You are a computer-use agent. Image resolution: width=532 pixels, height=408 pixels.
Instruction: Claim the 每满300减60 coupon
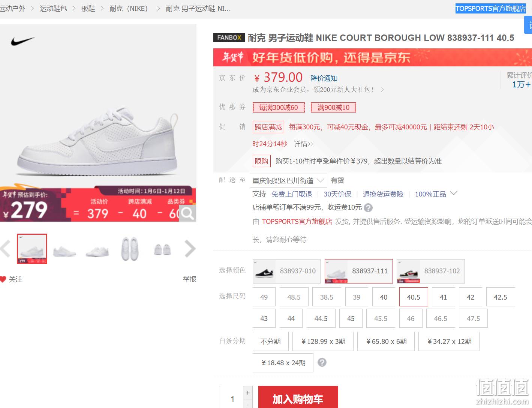coord(279,108)
